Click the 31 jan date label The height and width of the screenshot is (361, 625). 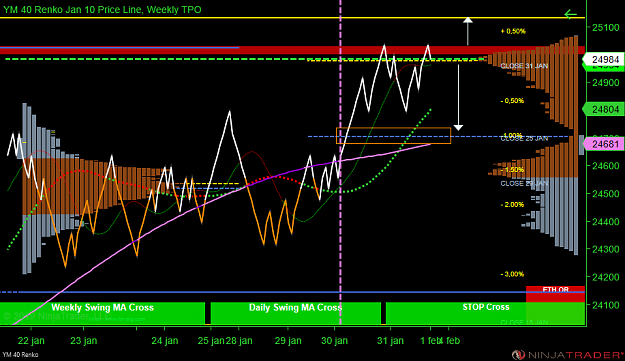(x=390, y=341)
